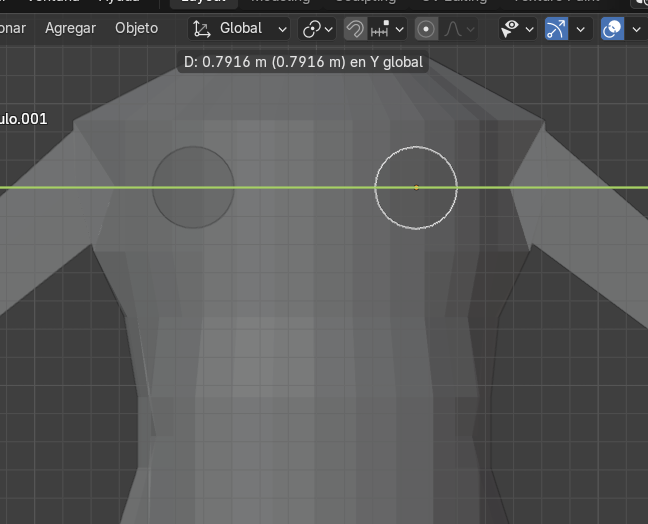Screen dimensions: 648x524
Task: Open the proportional falloff curve dropdown
Action: pos(458,29)
